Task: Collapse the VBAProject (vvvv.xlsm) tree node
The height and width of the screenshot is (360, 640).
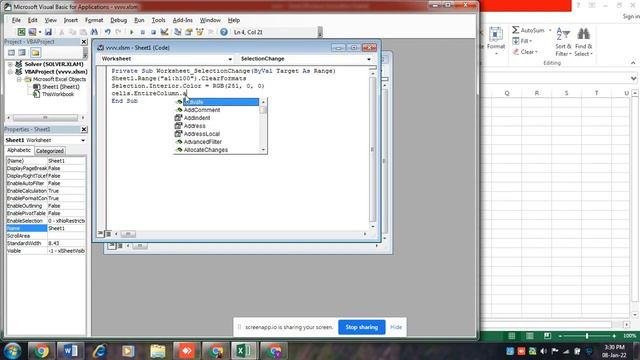Action: coord(10,72)
